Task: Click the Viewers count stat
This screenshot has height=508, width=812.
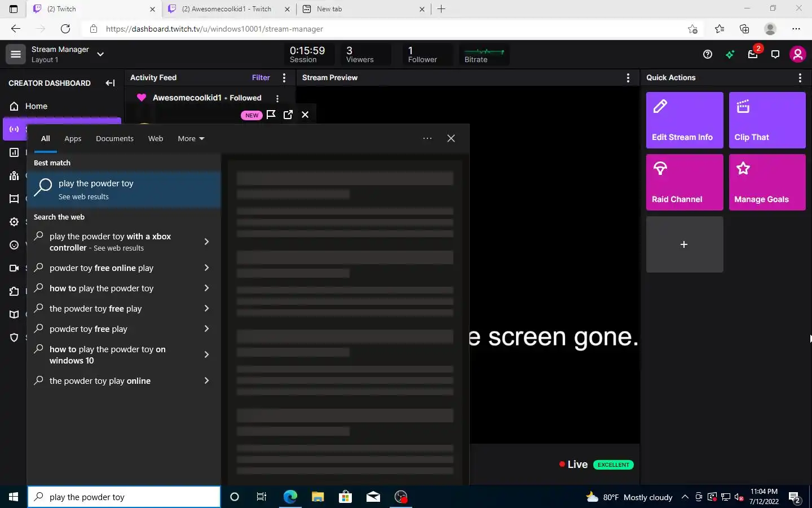Action: click(365, 55)
